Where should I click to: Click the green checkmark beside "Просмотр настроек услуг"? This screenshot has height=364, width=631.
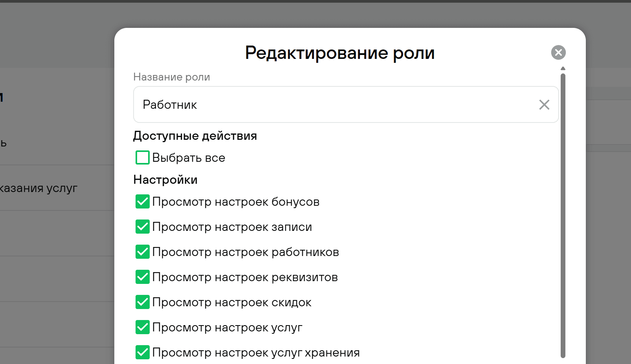[142, 327]
